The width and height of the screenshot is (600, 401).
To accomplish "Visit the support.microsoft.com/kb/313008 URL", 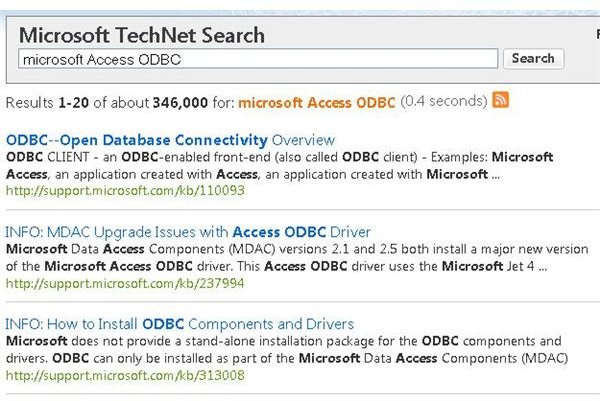I will [125, 375].
